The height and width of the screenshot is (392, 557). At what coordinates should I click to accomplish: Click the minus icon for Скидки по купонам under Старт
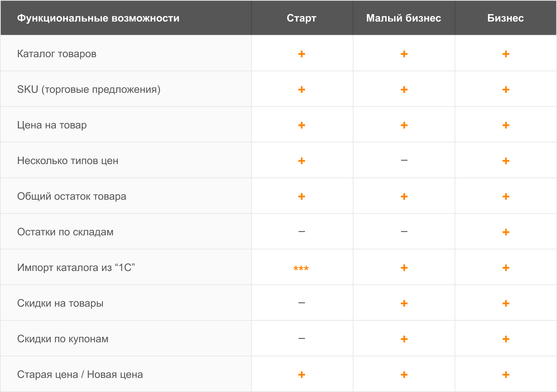(x=302, y=339)
